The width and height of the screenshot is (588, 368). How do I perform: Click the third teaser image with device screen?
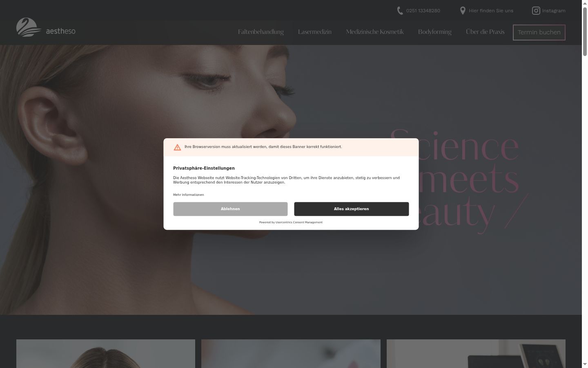tap(476, 354)
